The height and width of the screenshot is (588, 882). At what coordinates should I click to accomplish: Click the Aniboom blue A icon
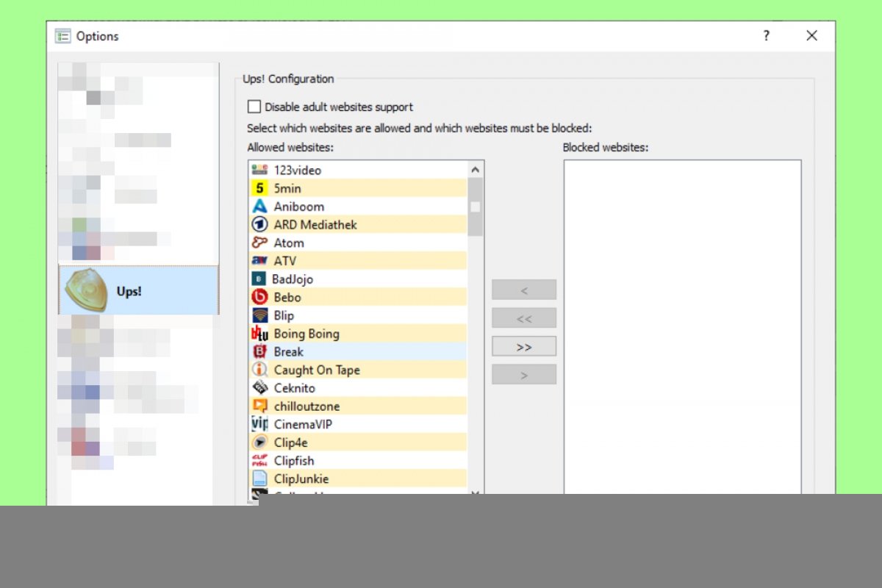[x=259, y=207]
